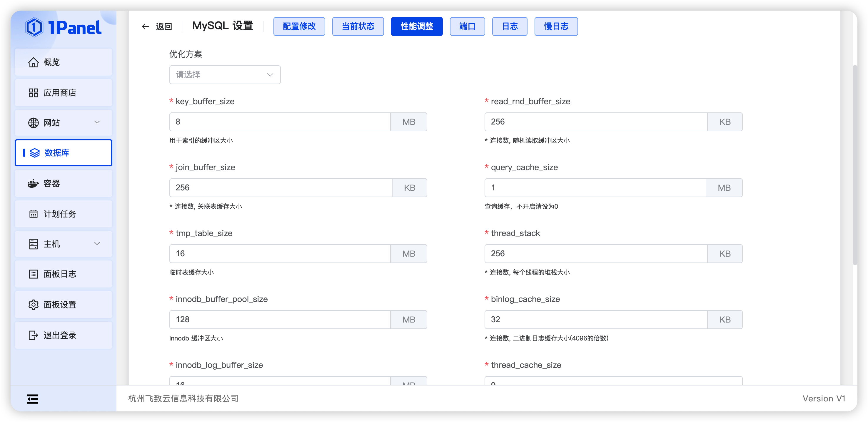Open the 概览 overview icon in sidebar

click(x=34, y=62)
